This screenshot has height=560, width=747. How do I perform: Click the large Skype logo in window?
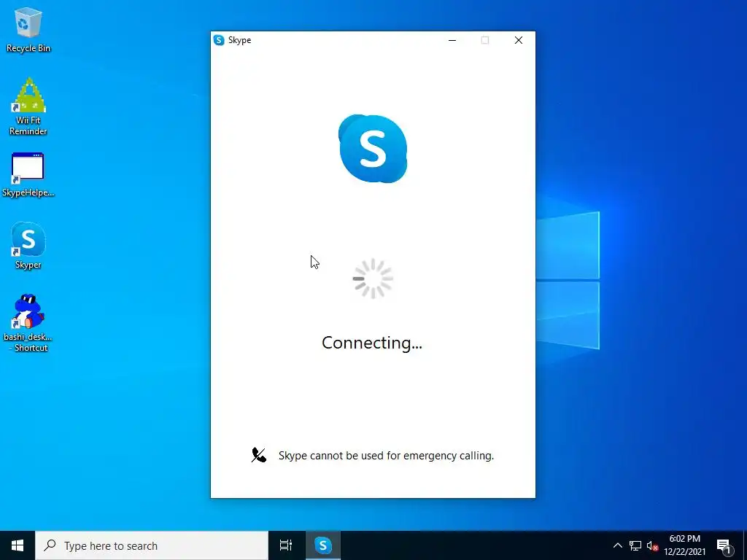[373, 149]
